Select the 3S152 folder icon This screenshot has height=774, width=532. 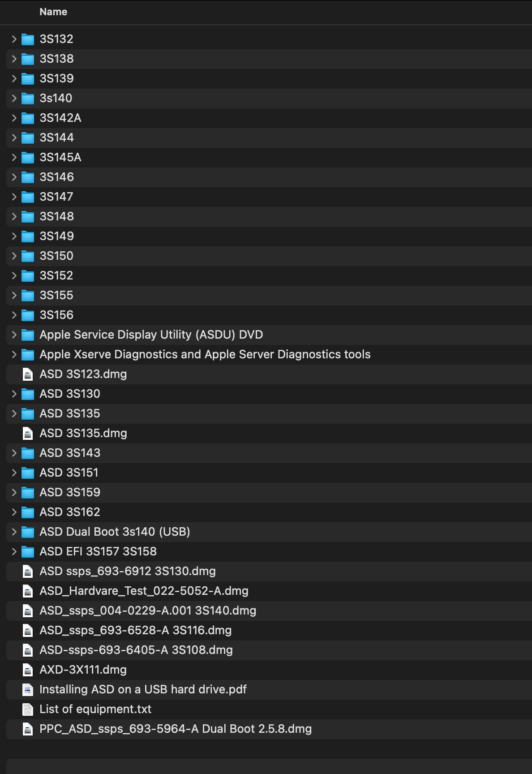(28, 276)
